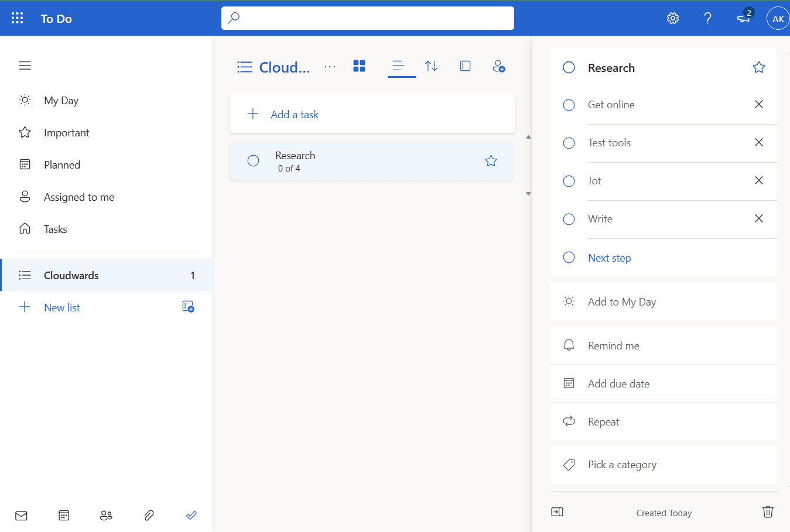The height and width of the screenshot is (532, 790).
Task: Open the share list icon
Action: pyautogui.click(x=498, y=66)
